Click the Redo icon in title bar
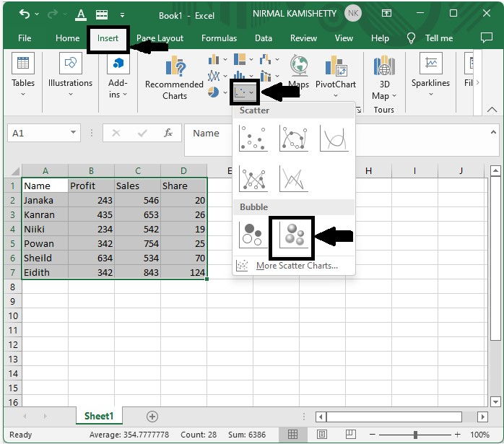This screenshot has height=444, width=504. [x=53, y=14]
